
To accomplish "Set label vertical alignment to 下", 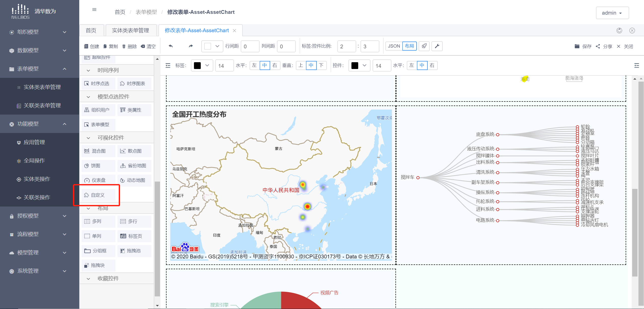I will point(321,65).
